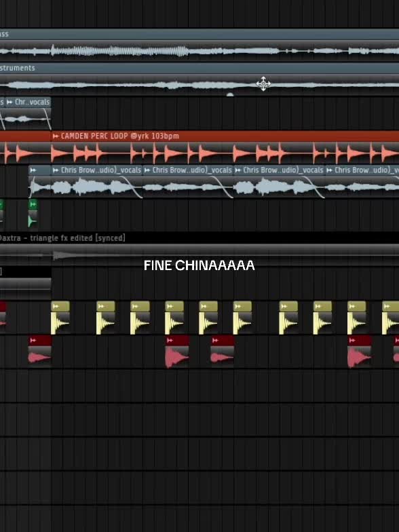Click the struments track header bar
399x532 pixels.
click(x=199, y=68)
